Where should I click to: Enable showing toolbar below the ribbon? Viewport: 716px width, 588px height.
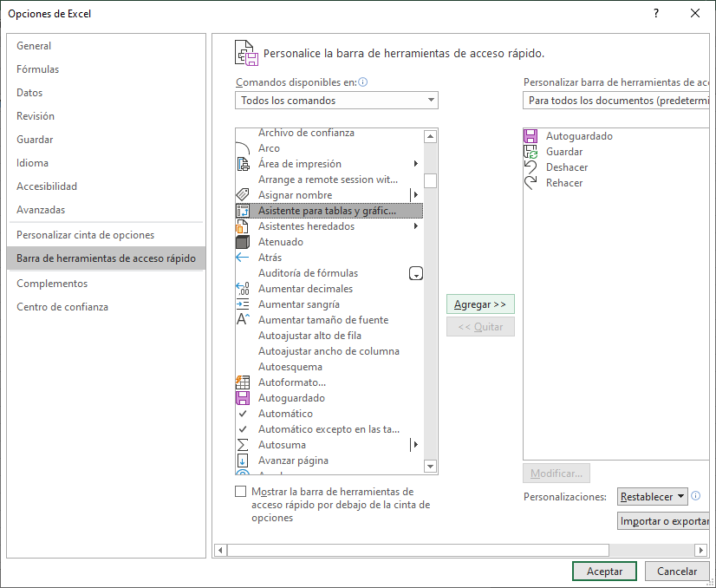(x=241, y=492)
